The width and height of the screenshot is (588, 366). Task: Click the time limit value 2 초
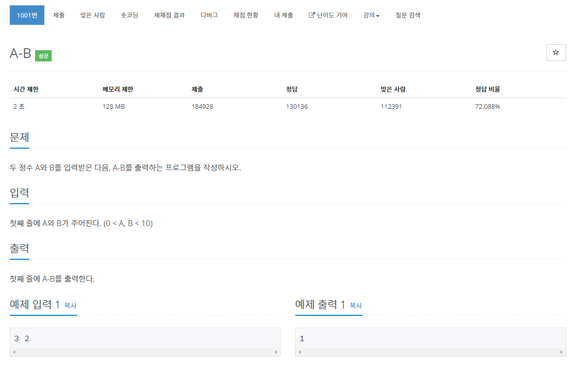coord(20,107)
